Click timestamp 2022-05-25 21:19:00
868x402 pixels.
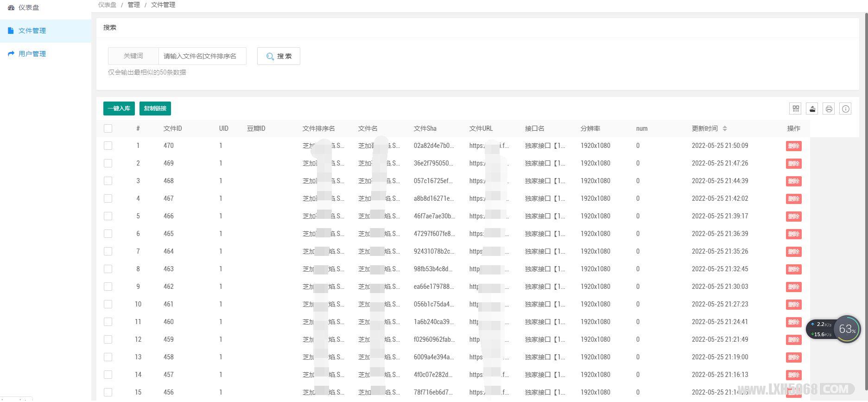[x=720, y=357]
